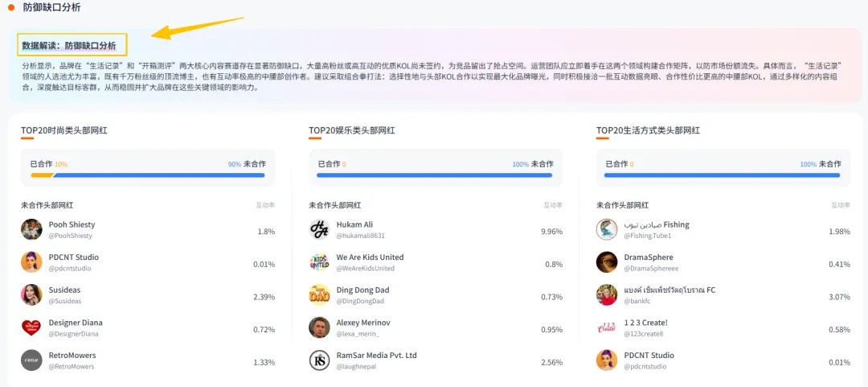Image resolution: width=868 pixels, height=387 pixels.
Task: Open RamSar Media Pvt. Ltd logo
Action: 319,360
